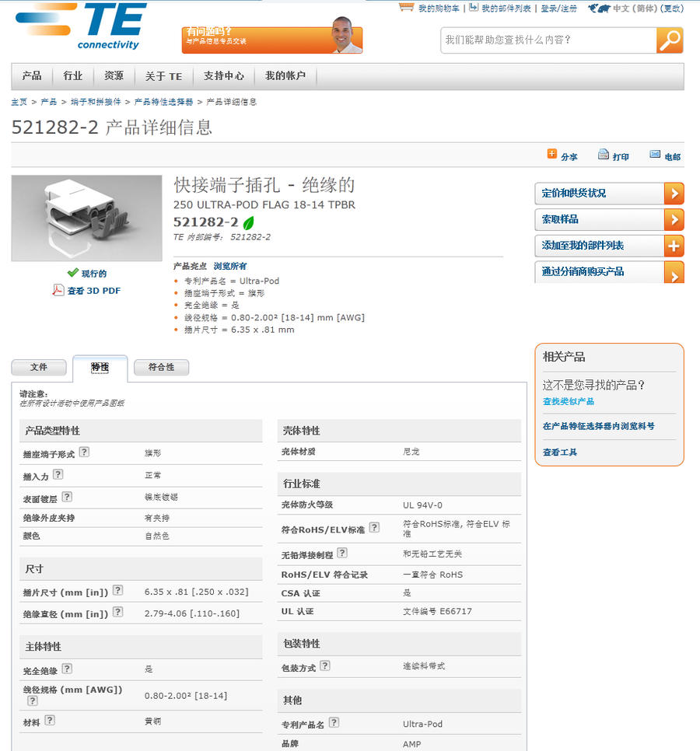The height and width of the screenshot is (751, 700).
Task: Click 端子和拼接件 in the breadcrumb
Action: [x=96, y=102]
